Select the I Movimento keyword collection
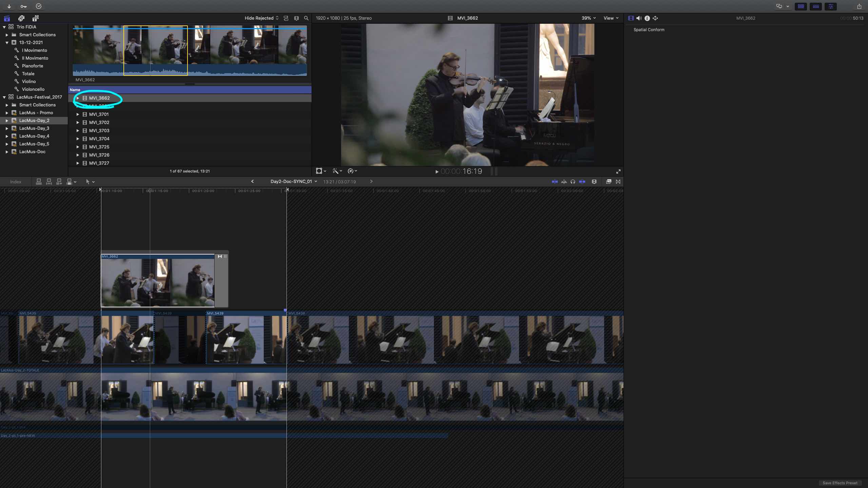868x488 pixels. (34, 50)
